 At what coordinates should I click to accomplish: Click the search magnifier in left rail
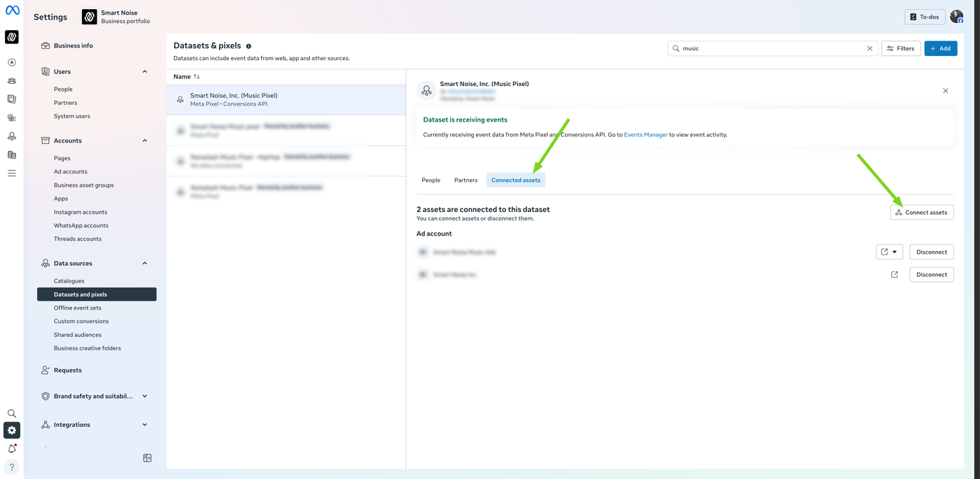(12, 413)
